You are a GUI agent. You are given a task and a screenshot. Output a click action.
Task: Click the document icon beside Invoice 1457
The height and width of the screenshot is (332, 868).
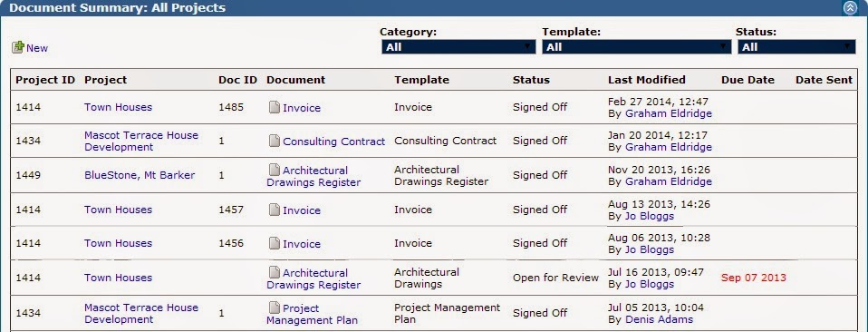pos(275,210)
